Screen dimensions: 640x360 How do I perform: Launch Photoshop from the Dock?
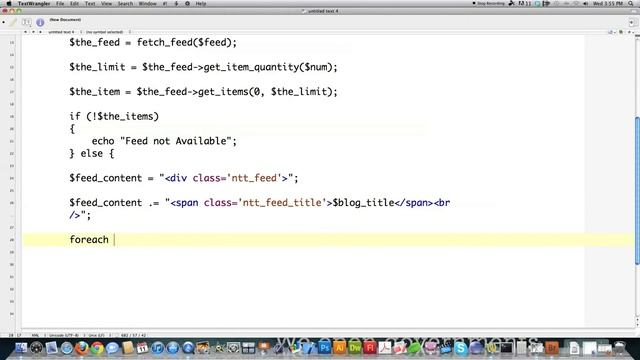coord(325,348)
